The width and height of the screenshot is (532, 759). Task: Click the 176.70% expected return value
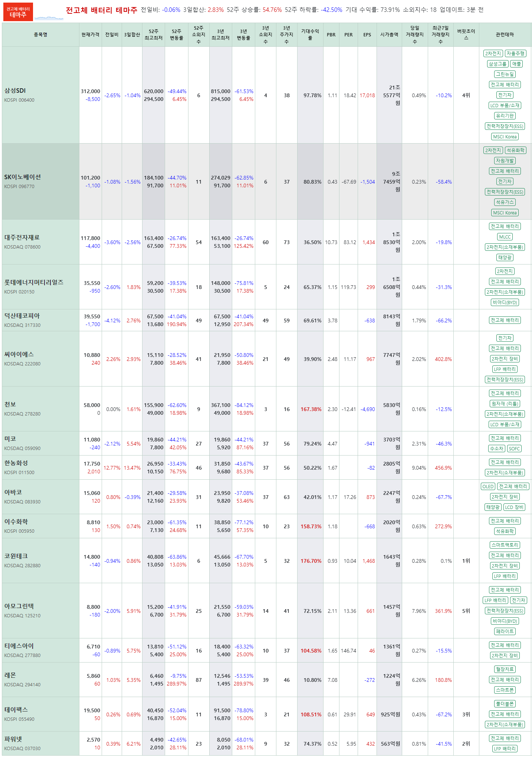click(x=311, y=561)
